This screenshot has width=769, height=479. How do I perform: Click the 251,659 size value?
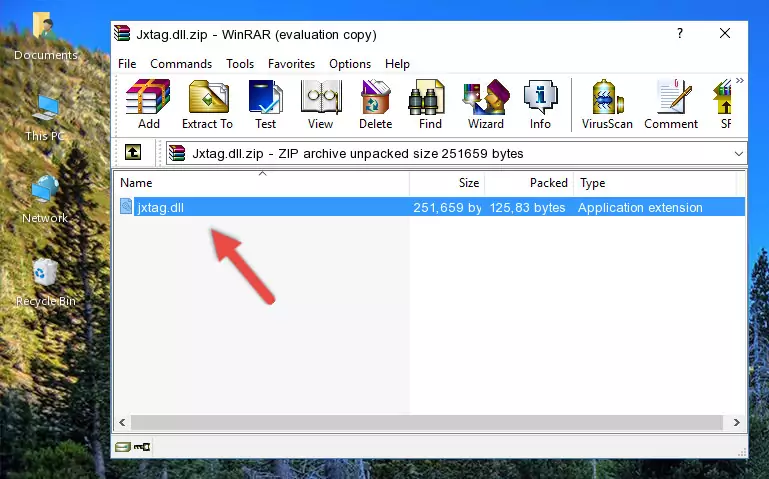447,207
